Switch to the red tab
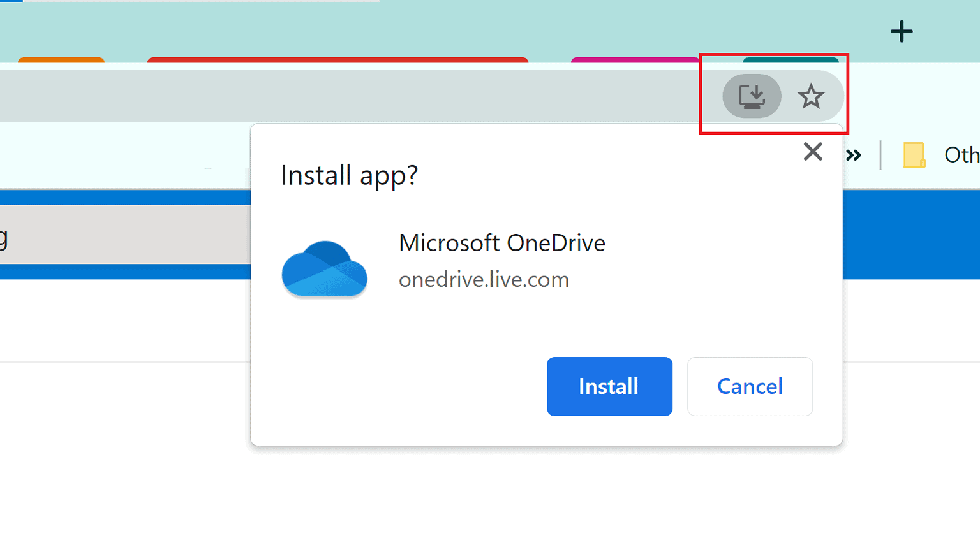 (338, 61)
